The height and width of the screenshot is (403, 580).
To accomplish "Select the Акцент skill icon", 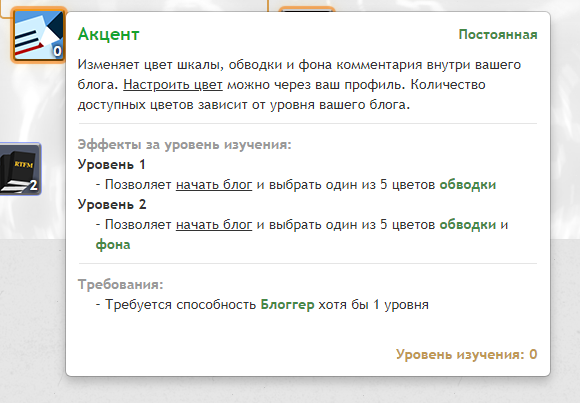I will pyautogui.click(x=38, y=35).
